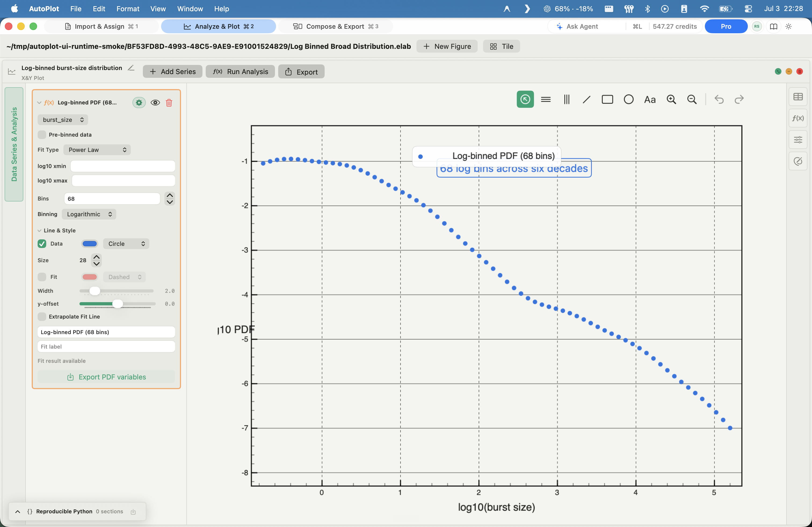The image size is (812, 527).
Task: Rename the figure with pencil icon
Action: (131, 68)
